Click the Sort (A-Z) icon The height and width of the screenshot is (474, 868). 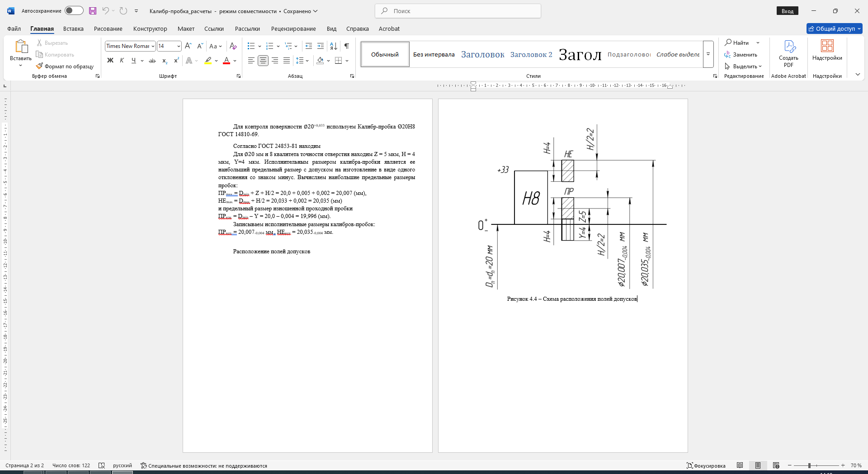coord(334,46)
